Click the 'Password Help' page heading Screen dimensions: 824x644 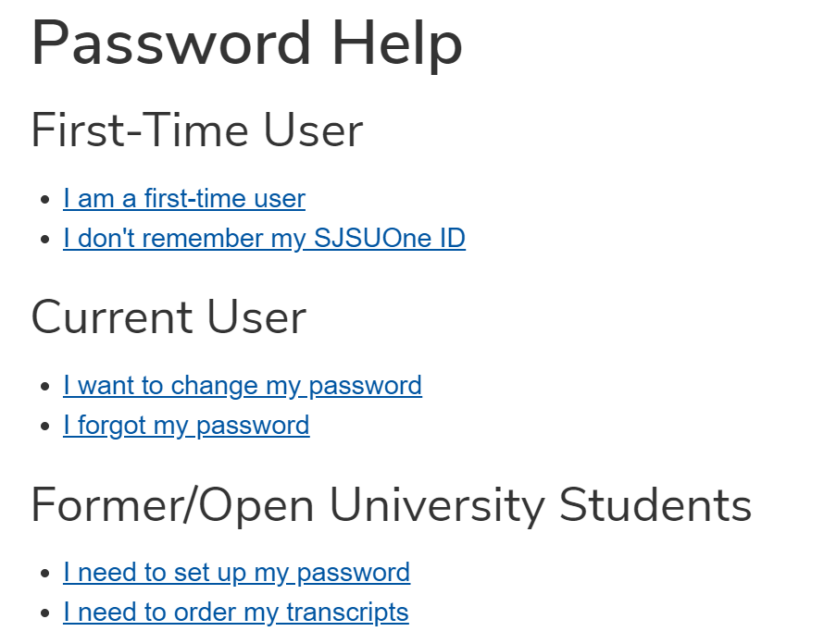(246, 43)
